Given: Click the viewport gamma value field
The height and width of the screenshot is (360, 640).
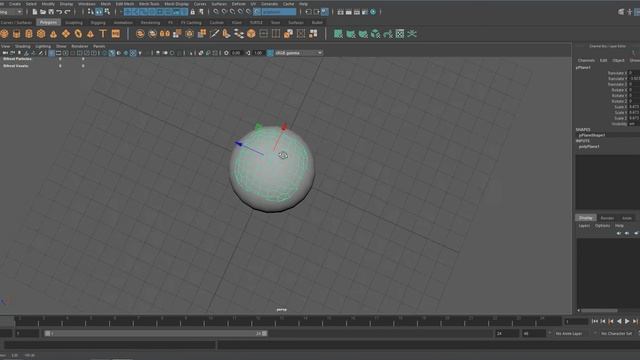Looking at the screenshot, I should (x=258, y=53).
